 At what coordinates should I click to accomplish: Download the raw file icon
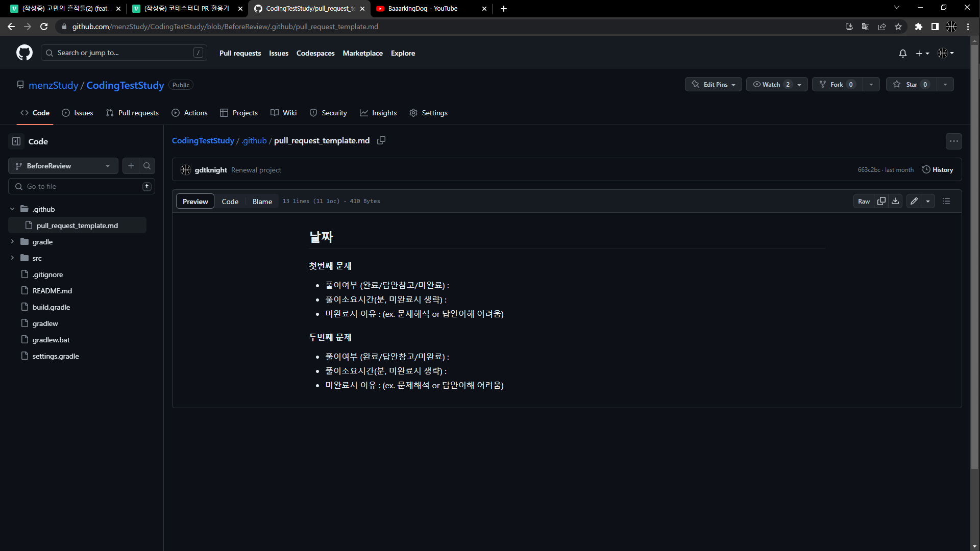tap(895, 201)
